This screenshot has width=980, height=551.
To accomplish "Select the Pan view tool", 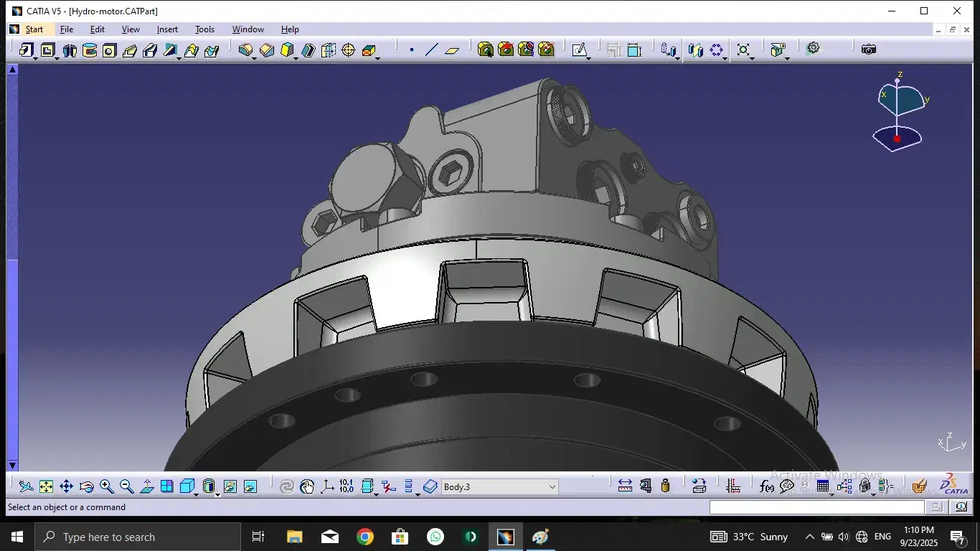I will [66, 486].
